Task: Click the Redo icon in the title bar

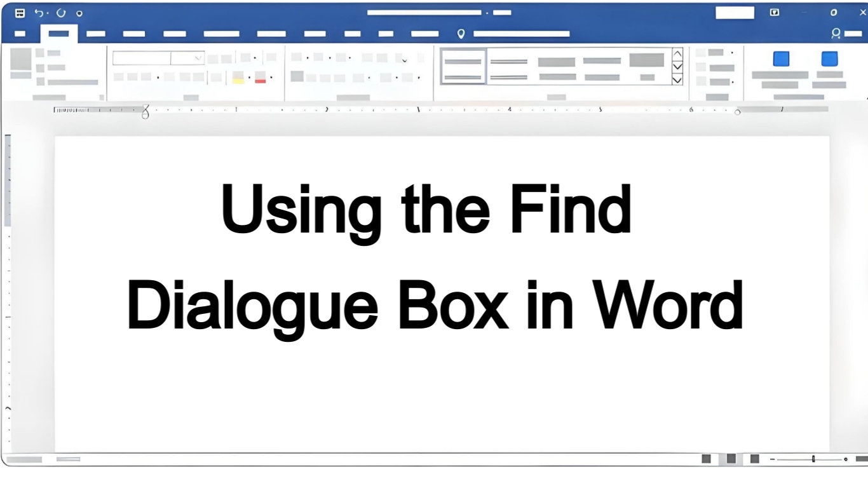Action: pos(60,13)
